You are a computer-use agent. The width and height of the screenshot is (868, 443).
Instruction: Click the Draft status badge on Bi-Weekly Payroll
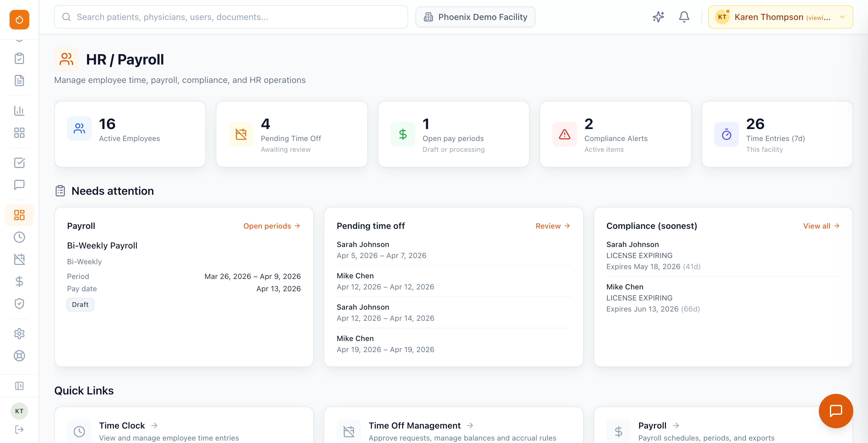(x=80, y=304)
